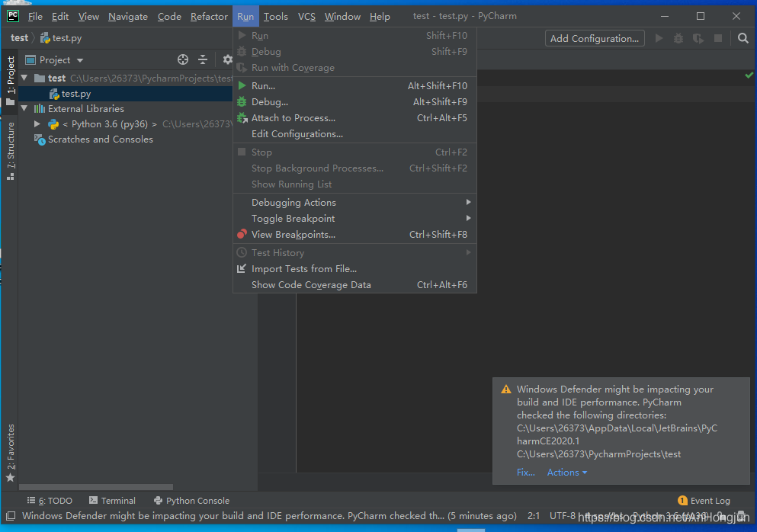This screenshot has height=532, width=757.
Task: Click the Project panel horizontal scrollbar
Action: [x=95, y=486]
